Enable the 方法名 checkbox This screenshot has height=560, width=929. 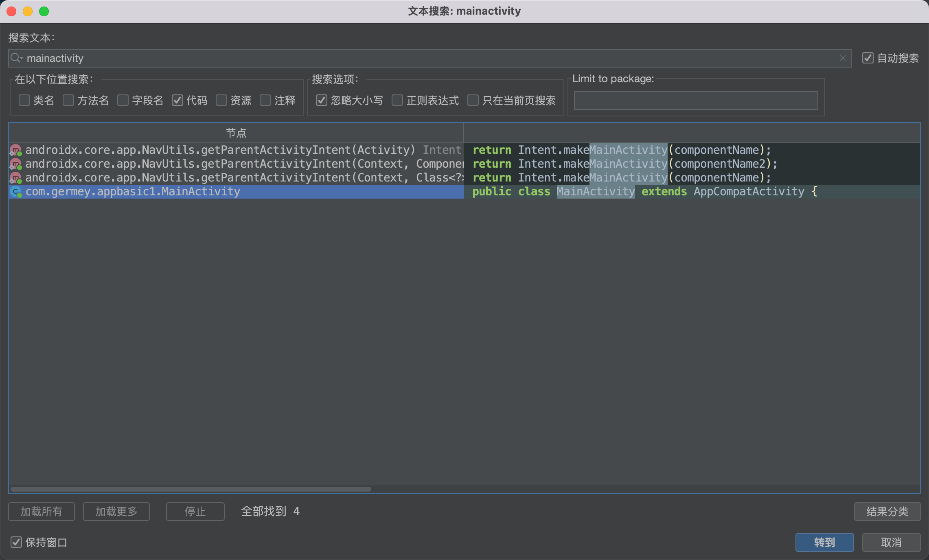[68, 100]
